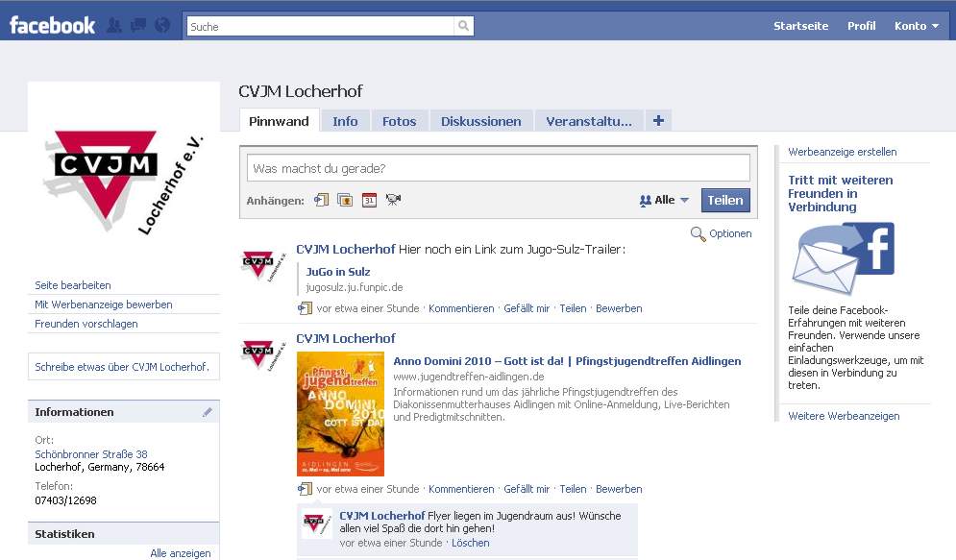The width and height of the screenshot is (956, 560).
Task: Open the messages icon in the top bar
Action: [x=138, y=25]
